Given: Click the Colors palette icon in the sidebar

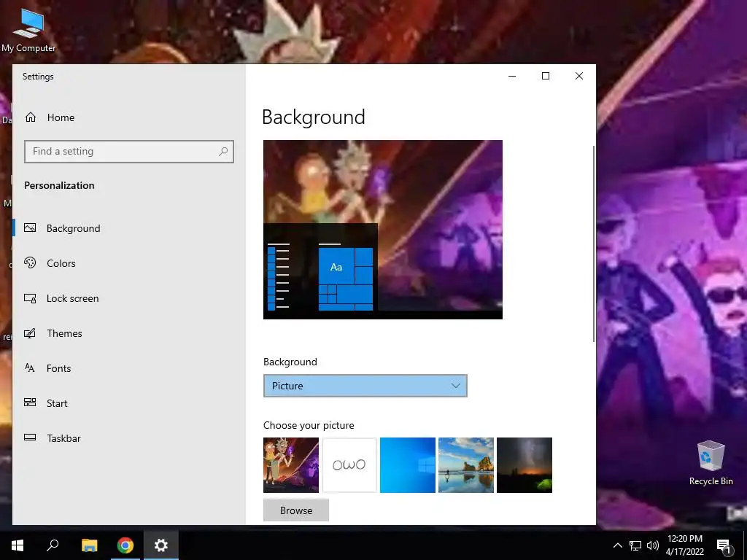Looking at the screenshot, I should [30, 262].
